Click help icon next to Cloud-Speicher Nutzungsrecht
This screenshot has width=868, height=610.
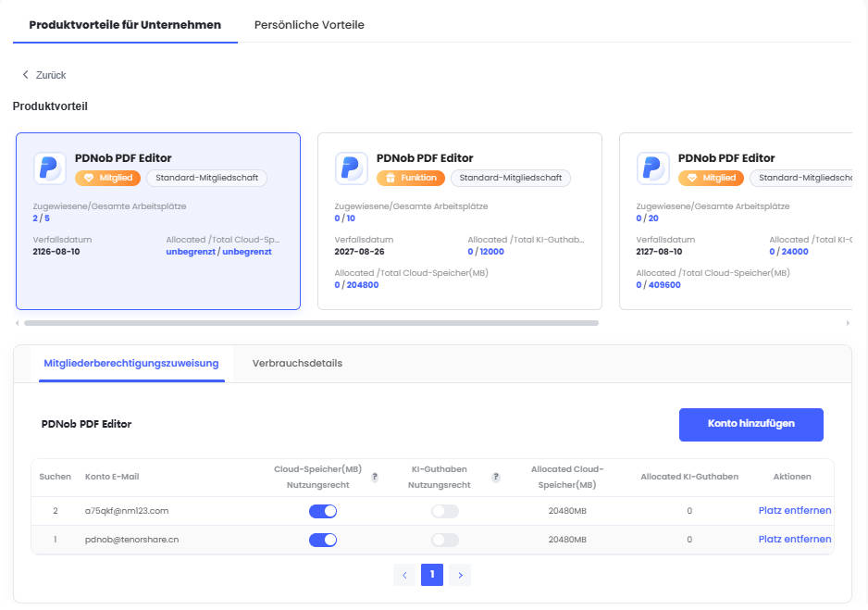click(x=375, y=477)
